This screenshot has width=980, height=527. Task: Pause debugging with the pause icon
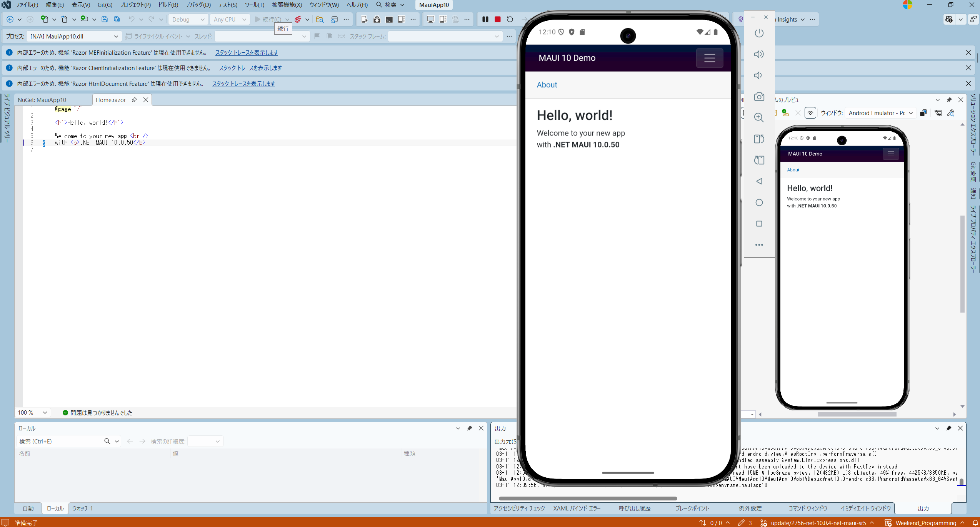(x=485, y=19)
